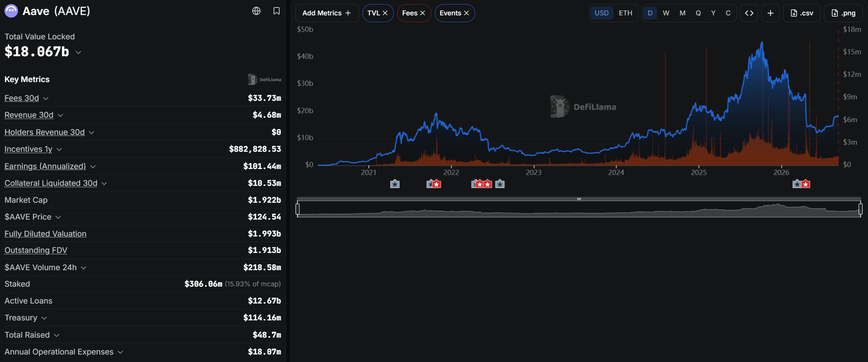Image resolution: width=868 pixels, height=362 pixels.
Task: Click the $124.54 price value
Action: pos(264,217)
